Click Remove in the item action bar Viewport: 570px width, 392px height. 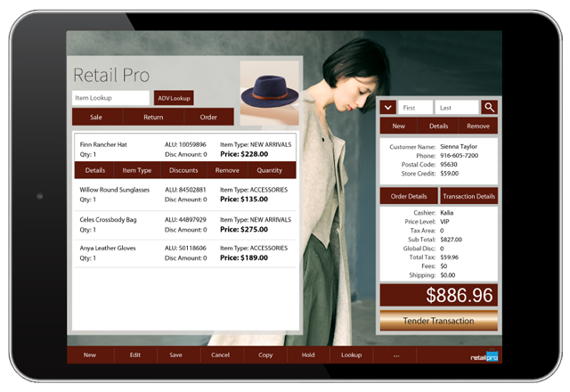227,170
